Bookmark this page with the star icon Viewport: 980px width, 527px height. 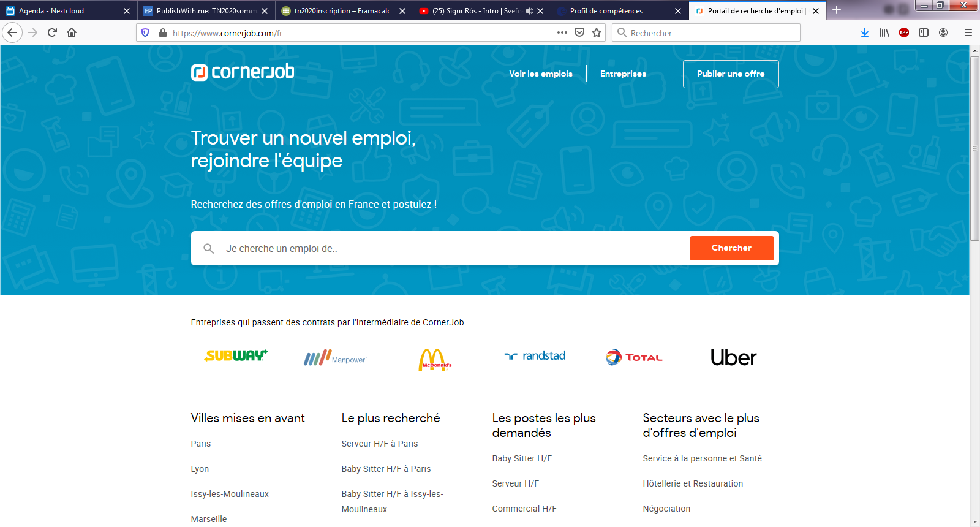click(x=597, y=32)
